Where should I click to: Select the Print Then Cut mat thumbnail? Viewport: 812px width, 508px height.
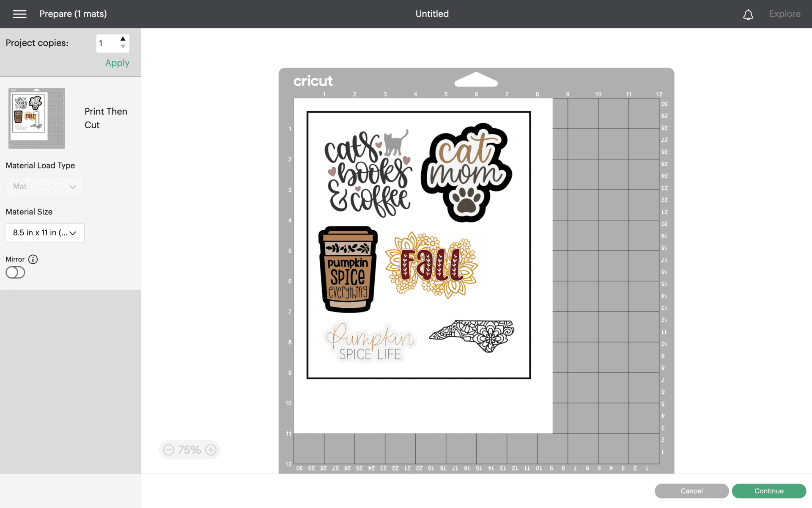(x=36, y=118)
